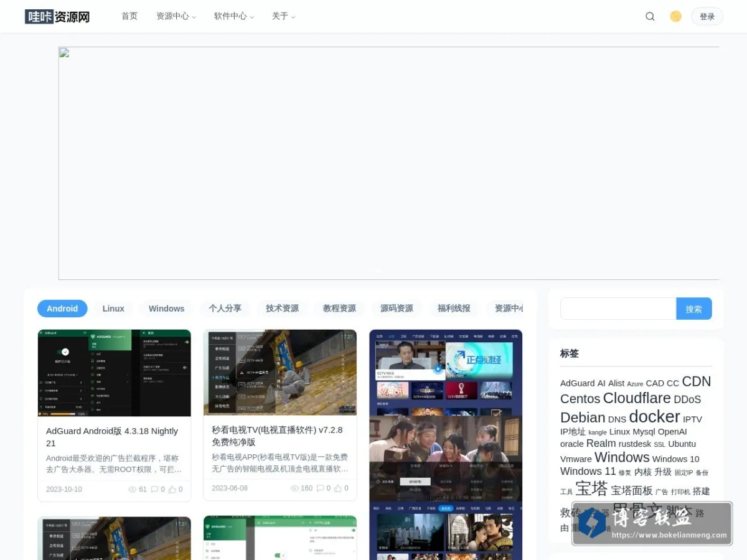
Task: Open the Ubuntu tag
Action: click(x=682, y=444)
